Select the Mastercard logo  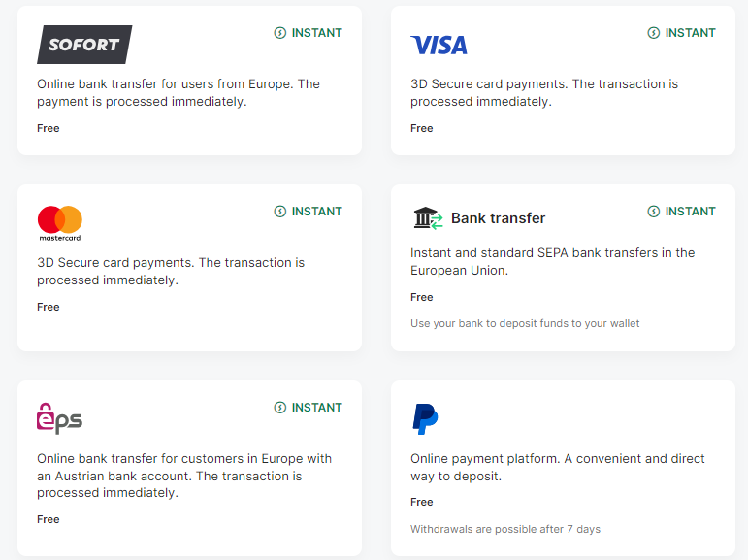coord(60,222)
